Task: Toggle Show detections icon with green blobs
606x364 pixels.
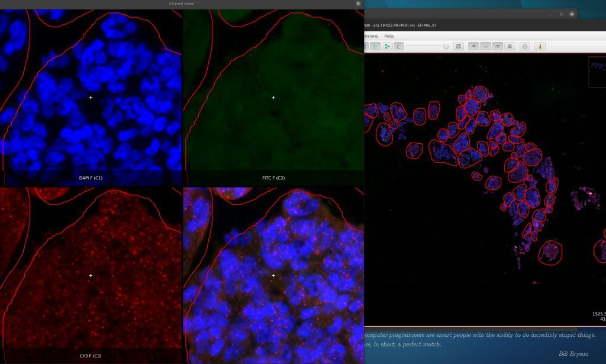Action: point(387,46)
